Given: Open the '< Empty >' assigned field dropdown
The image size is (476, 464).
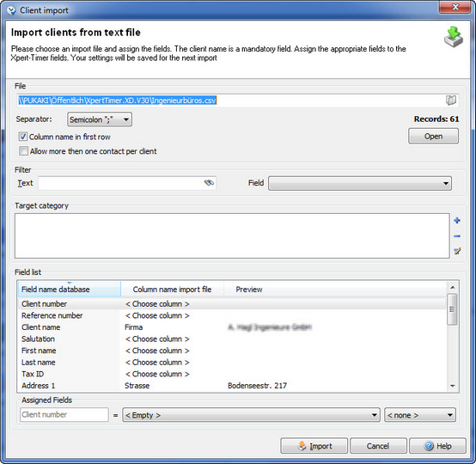Looking at the screenshot, I should (251, 415).
